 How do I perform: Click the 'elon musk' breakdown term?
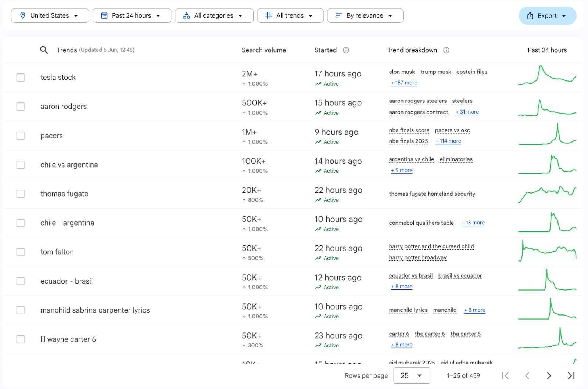pos(402,72)
